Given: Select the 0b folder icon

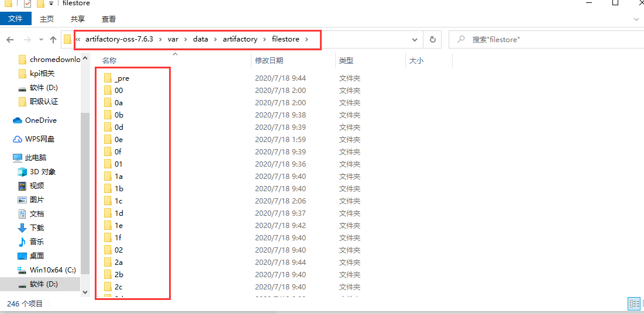Looking at the screenshot, I should coord(108,115).
